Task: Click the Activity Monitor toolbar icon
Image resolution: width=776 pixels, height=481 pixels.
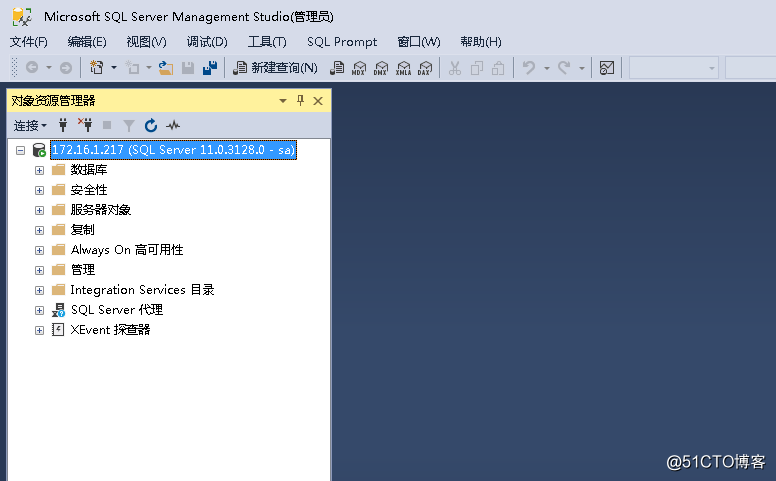Action: click(606, 67)
